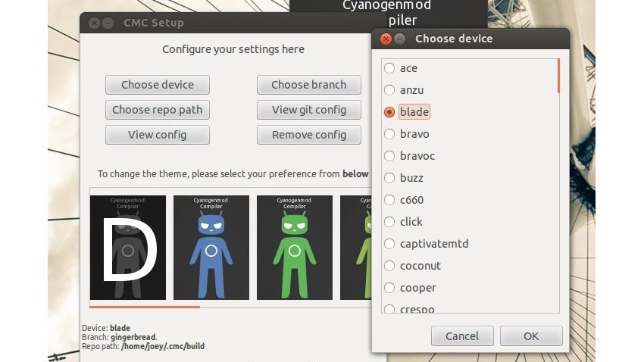Open Choose repo path
This screenshot has height=362, width=644.
tap(158, 110)
